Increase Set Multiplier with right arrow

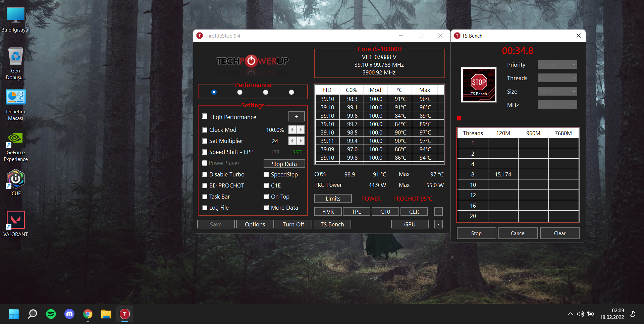click(x=301, y=141)
